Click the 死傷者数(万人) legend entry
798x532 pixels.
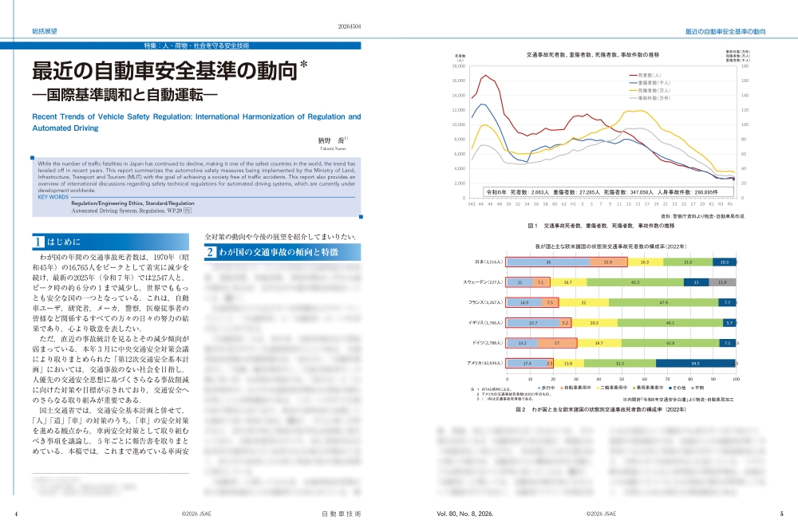pos(650,91)
